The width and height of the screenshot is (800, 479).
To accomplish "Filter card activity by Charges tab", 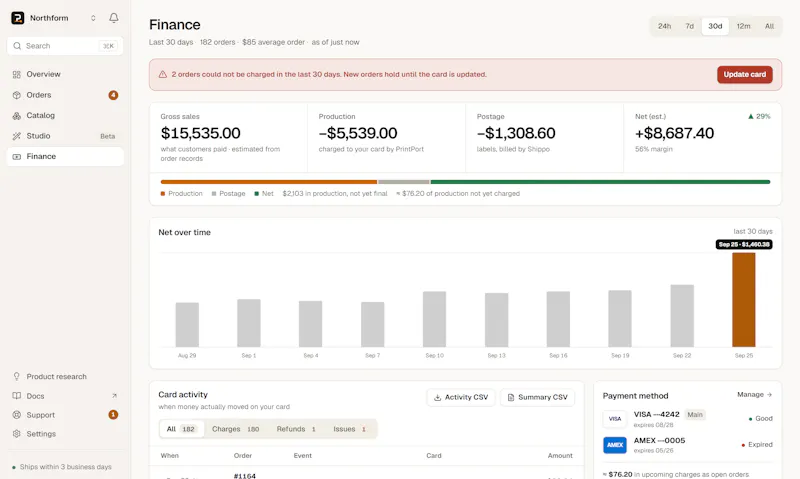I will (x=235, y=429).
